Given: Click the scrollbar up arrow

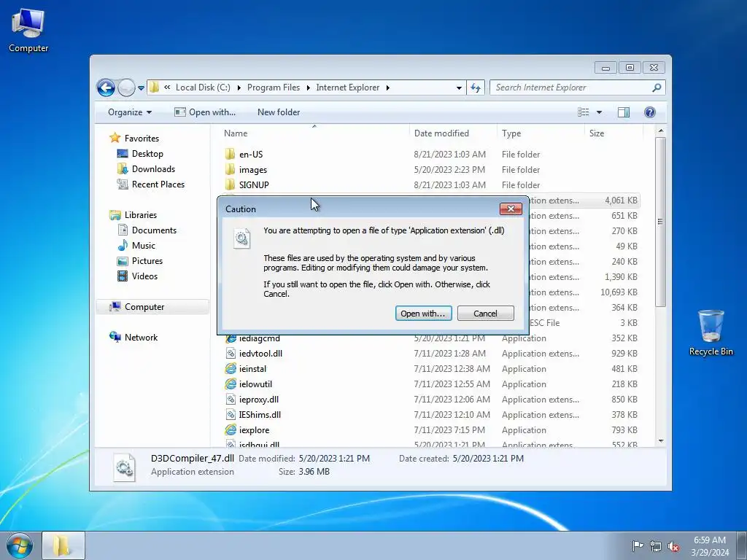Looking at the screenshot, I should click(x=660, y=131).
